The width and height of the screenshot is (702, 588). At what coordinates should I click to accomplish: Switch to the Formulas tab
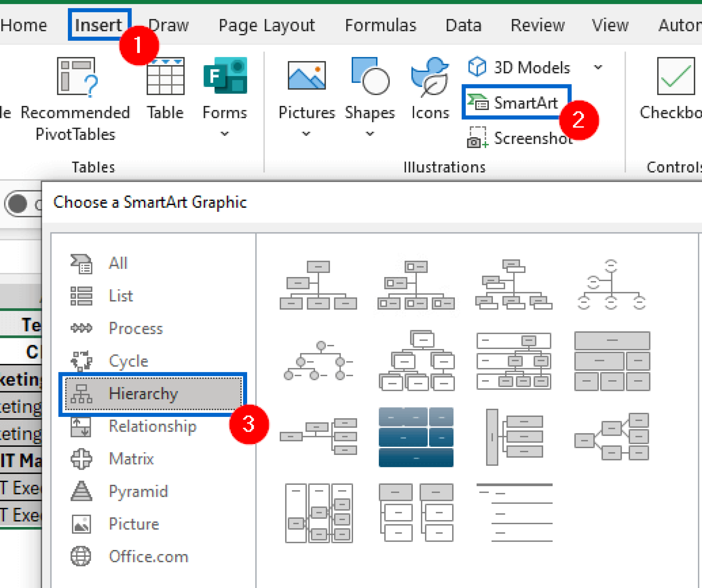click(380, 25)
